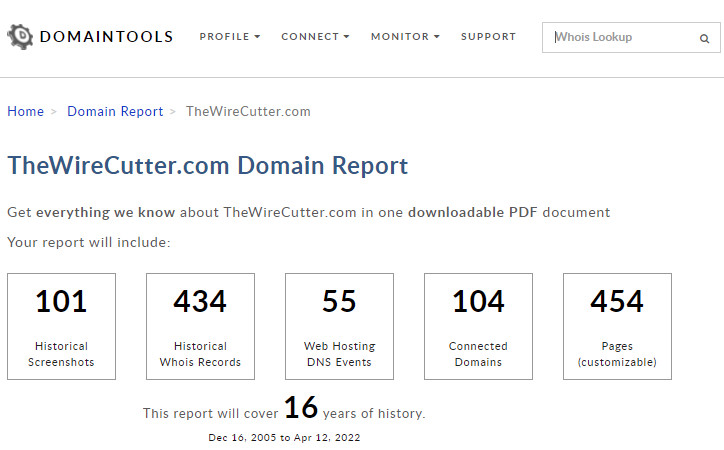Click the TheWireCutter.com Domain Report heading
This screenshot has height=450, width=724.
(x=208, y=165)
